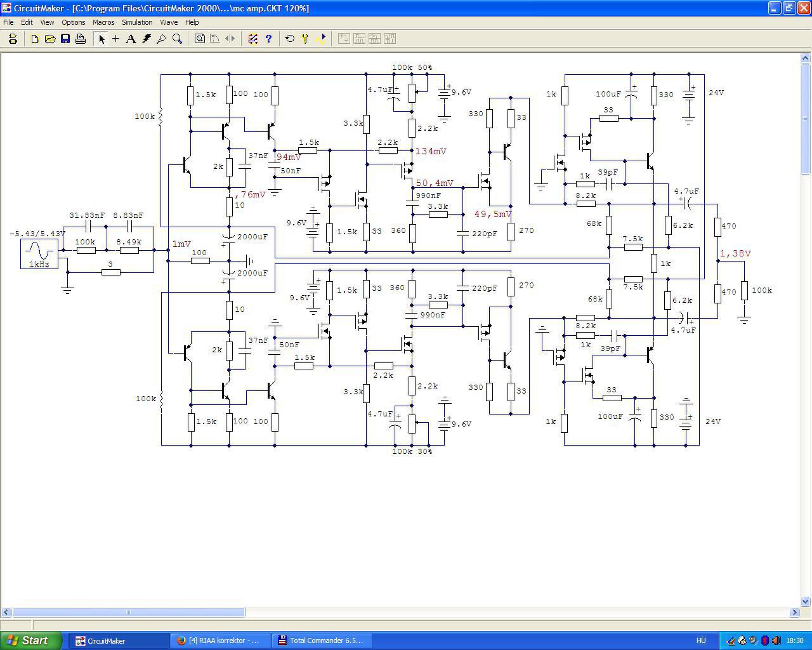Screen dimensions: 812x650
Task: Open a circuit file with folder icon
Action: tap(50, 39)
